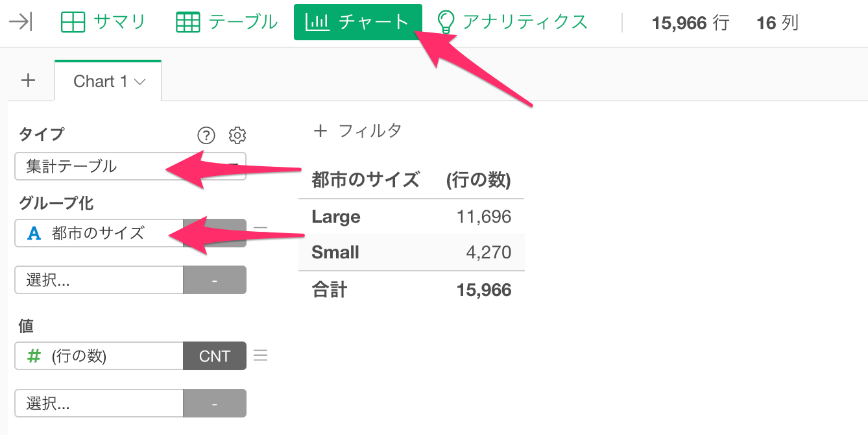Click the lightbulb アナリティクス icon

tap(445, 22)
